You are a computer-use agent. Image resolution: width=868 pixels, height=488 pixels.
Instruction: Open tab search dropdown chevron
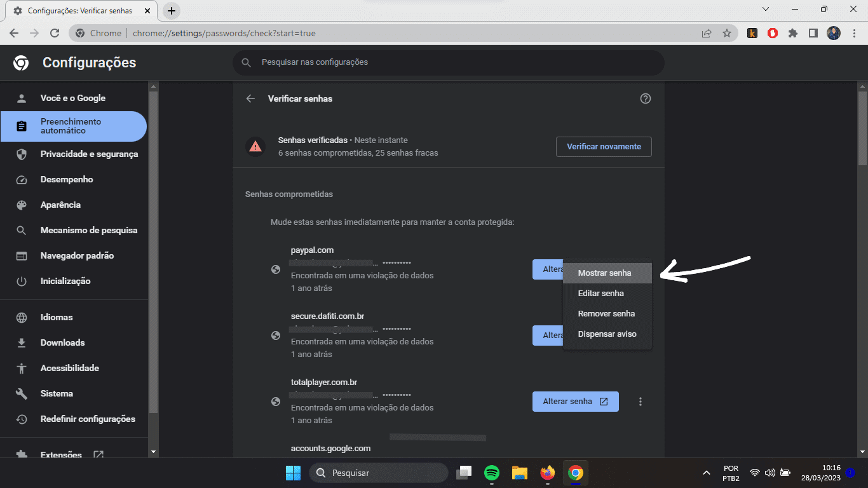766,9
